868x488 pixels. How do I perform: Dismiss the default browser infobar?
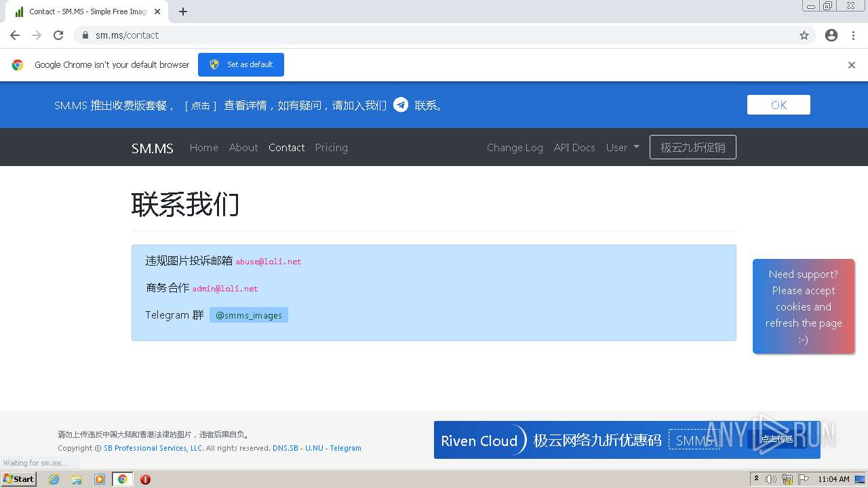[x=852, y=65]
